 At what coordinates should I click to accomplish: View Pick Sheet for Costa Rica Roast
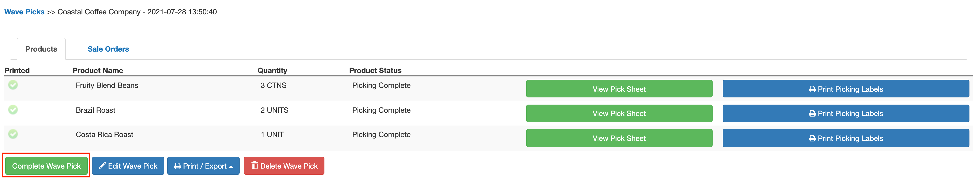619,138
